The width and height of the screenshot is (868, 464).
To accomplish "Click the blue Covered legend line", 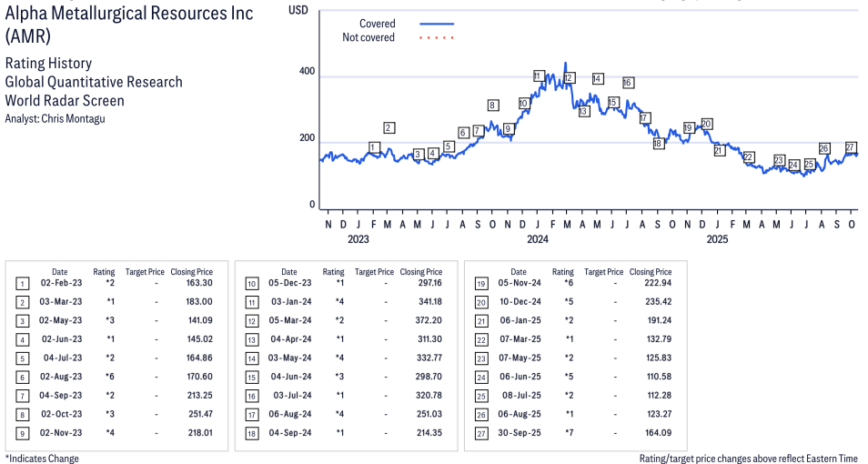I will (x=437, y=24).
